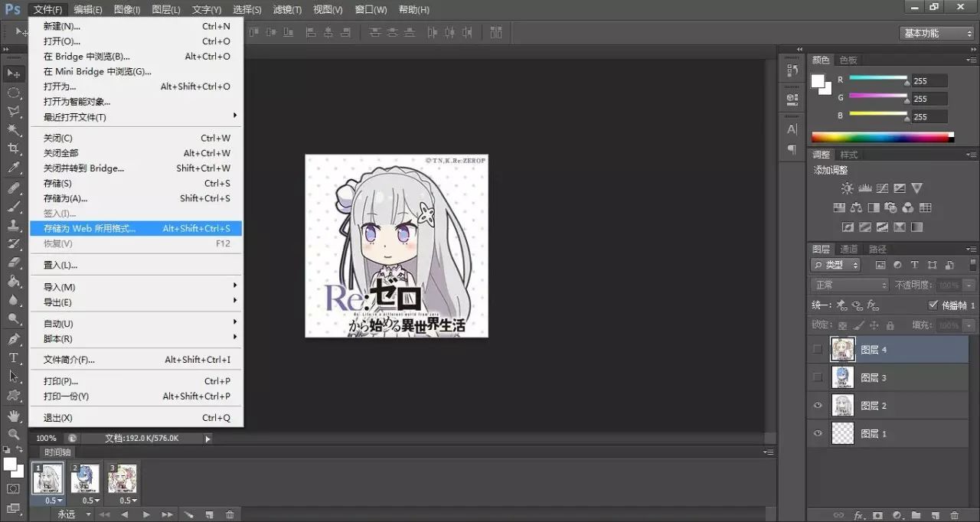Open the Paragraph panel icon
Image resolution: width=980 pixels, height=522 pixels.
pyautogui.click(x=792, y=148)
